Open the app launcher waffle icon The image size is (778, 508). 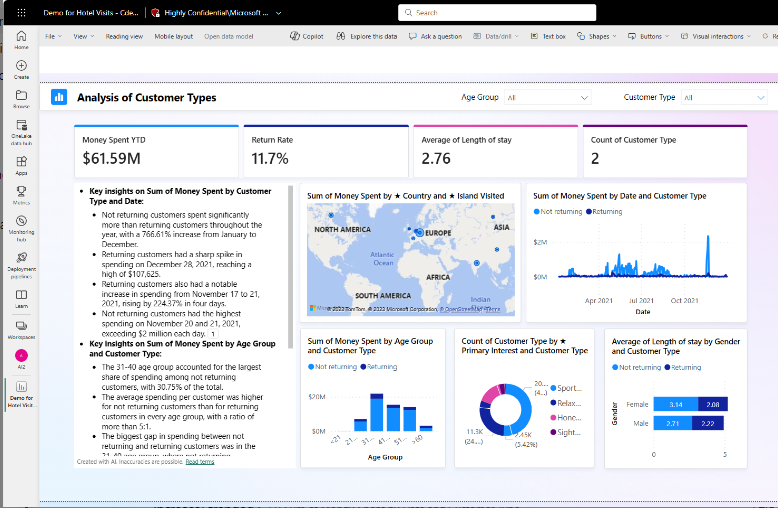[21, 13]
